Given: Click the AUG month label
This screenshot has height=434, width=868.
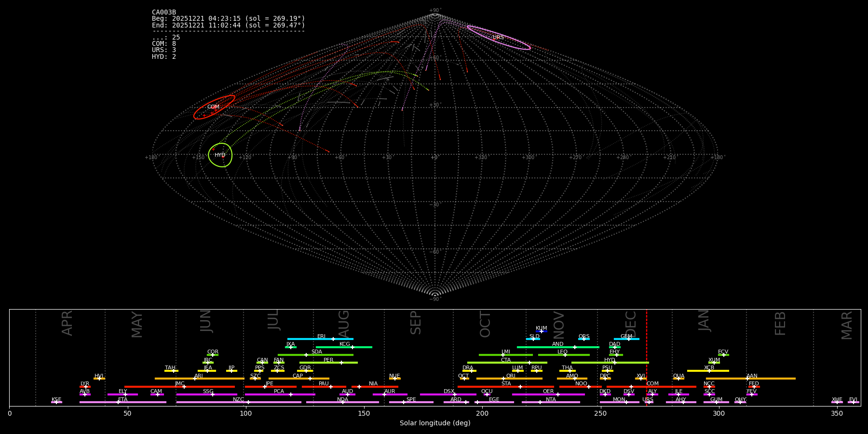Looking at the screenshot, I should point(344,324).
